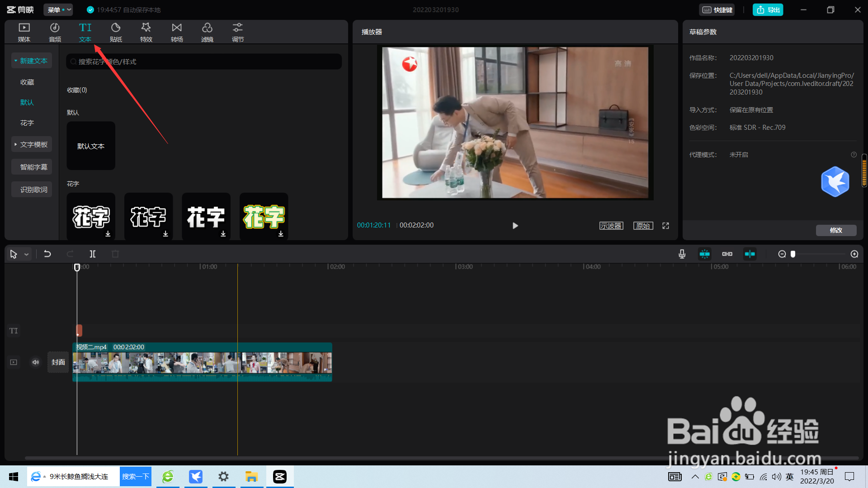The image size is (868, 488).
Task: Click the timeline zoom slider handle
Action: [793, 254]
